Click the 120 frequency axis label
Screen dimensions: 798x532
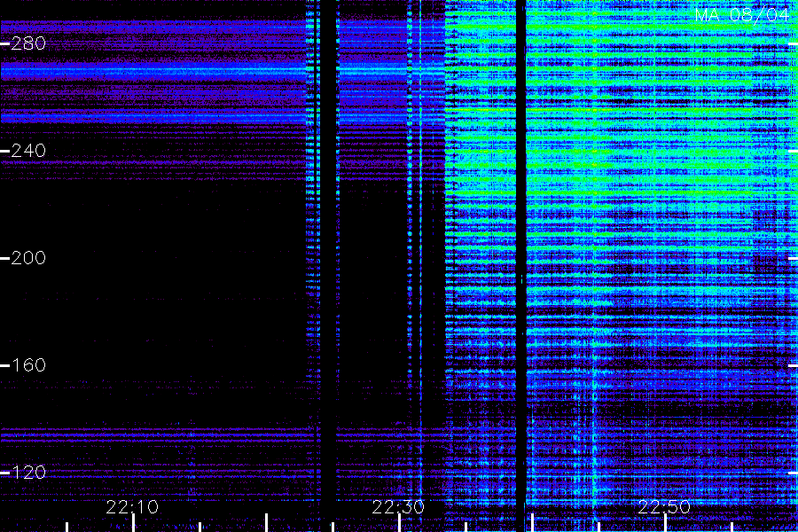click(x=28, y=473)
